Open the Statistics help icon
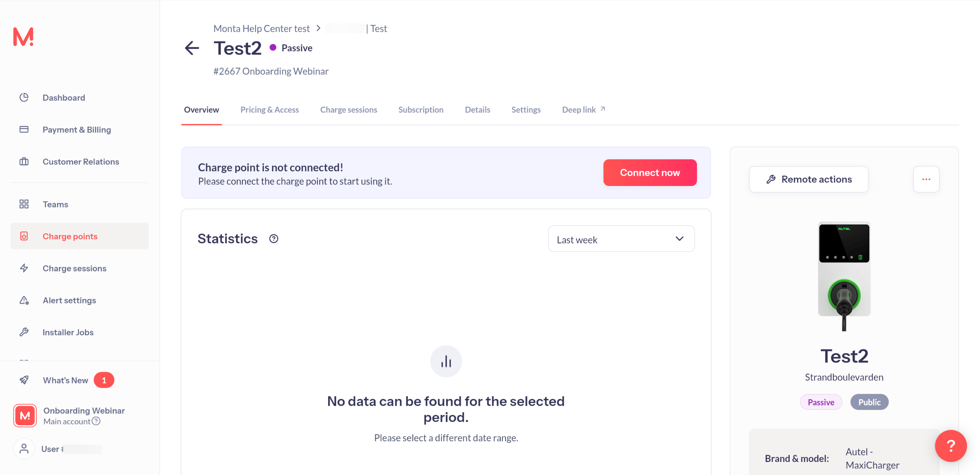This screenshot has height=475, width=980. click(273, 239)
